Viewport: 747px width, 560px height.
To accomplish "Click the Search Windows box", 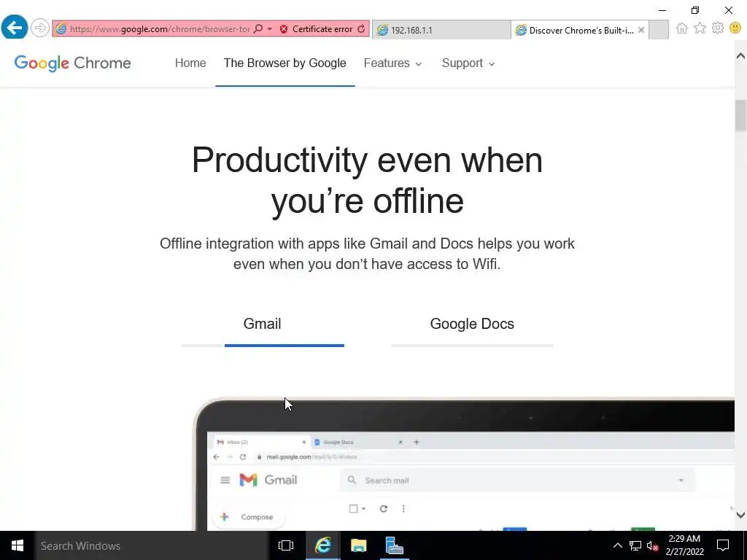I will [152, 545].
